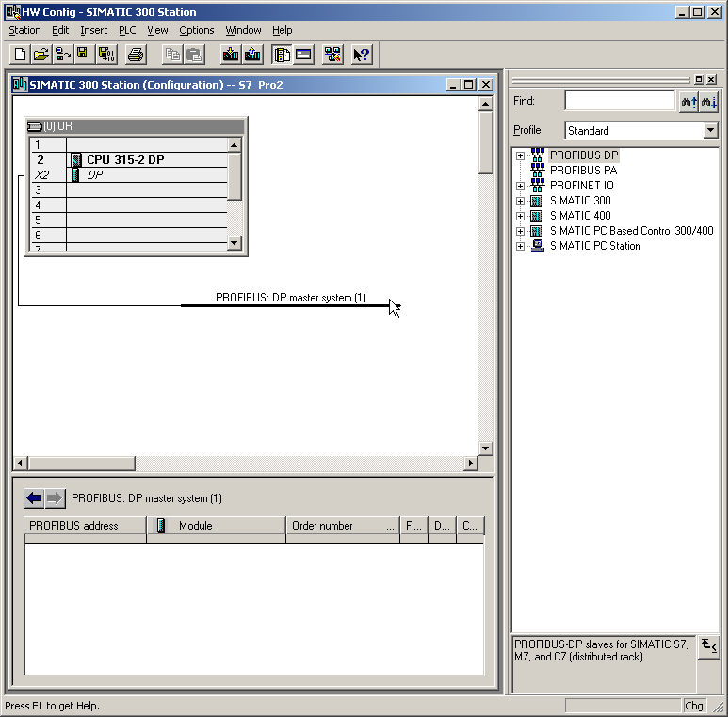Click the PROFIBUS address column header
728x717 pixels.
pos(86,526)
